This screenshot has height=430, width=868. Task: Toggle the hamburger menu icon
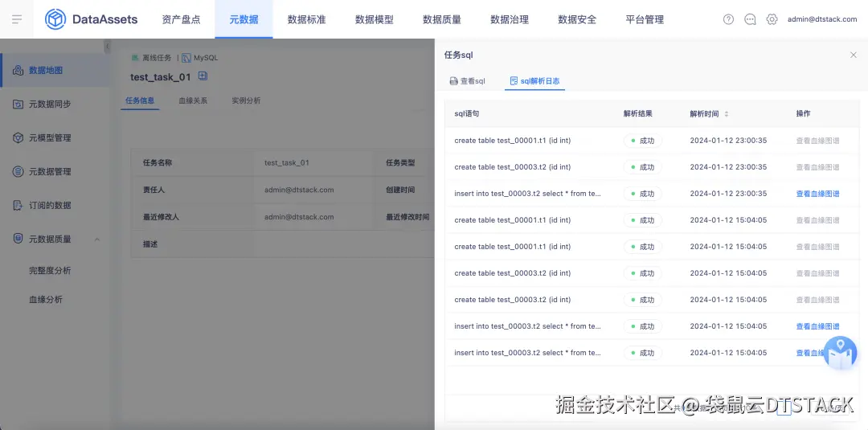[17, 19]
